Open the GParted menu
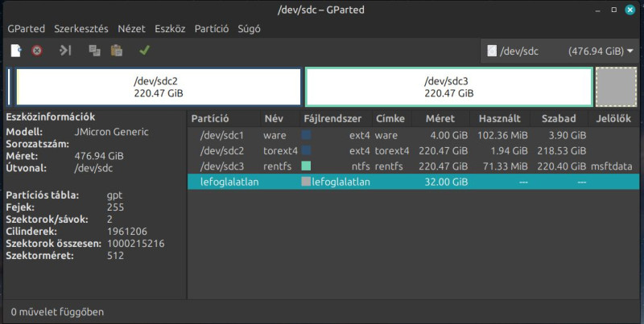Image resolution: width=644 pixels, height=324 pixels. (x=27, y=29)
